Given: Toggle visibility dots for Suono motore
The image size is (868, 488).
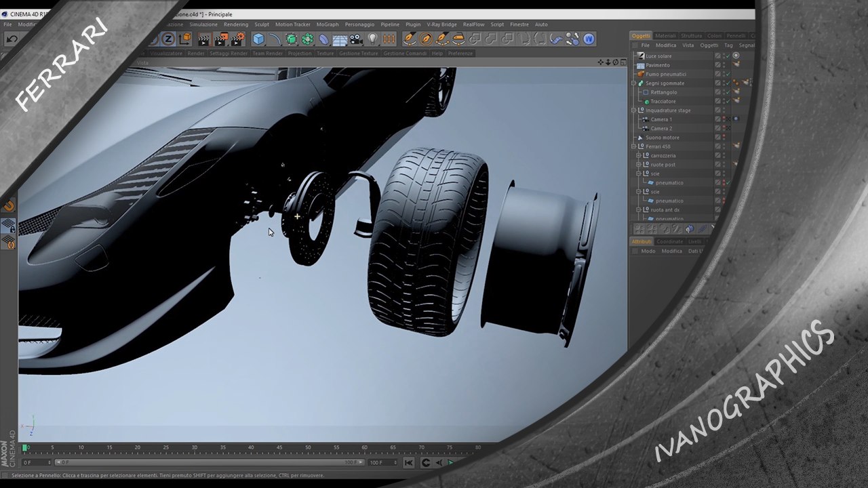Looking at the screenshot, I should 724,138.
